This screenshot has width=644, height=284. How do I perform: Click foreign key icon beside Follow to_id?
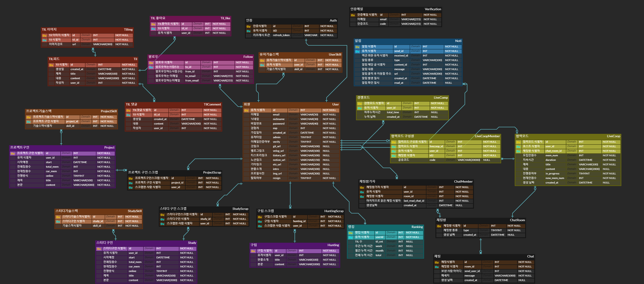coord(151,67)
